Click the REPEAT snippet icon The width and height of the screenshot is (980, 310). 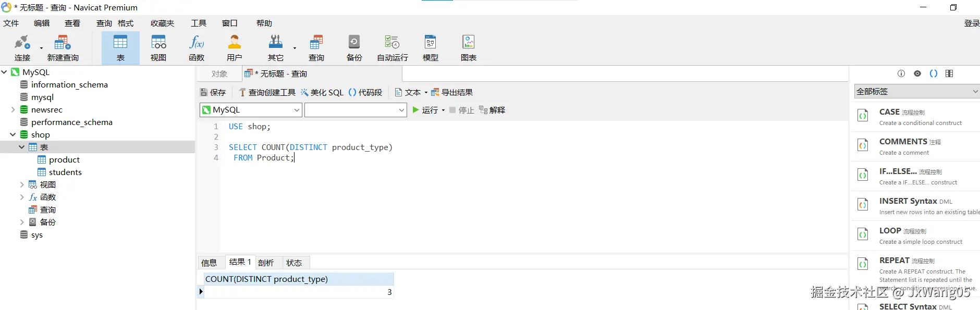[x=863, y=264]
